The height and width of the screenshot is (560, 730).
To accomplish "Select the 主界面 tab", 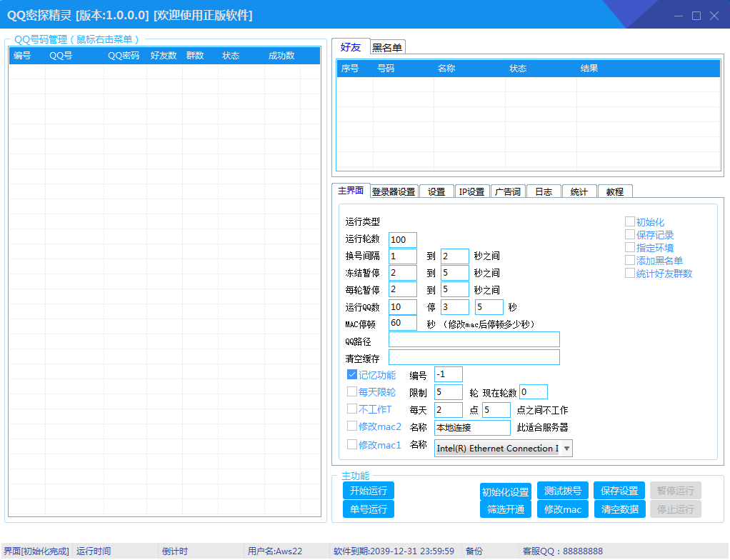I will [x=351, y=191].
